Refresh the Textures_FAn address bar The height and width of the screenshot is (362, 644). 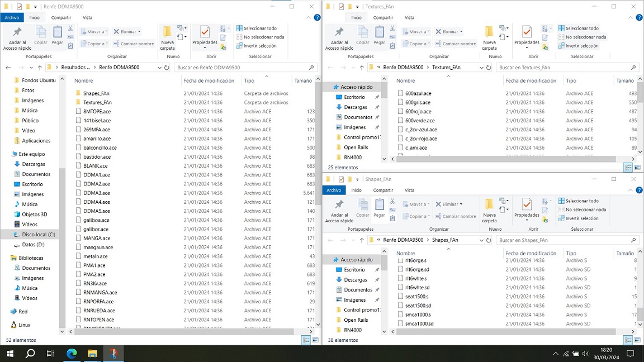[x=489, y=68]
